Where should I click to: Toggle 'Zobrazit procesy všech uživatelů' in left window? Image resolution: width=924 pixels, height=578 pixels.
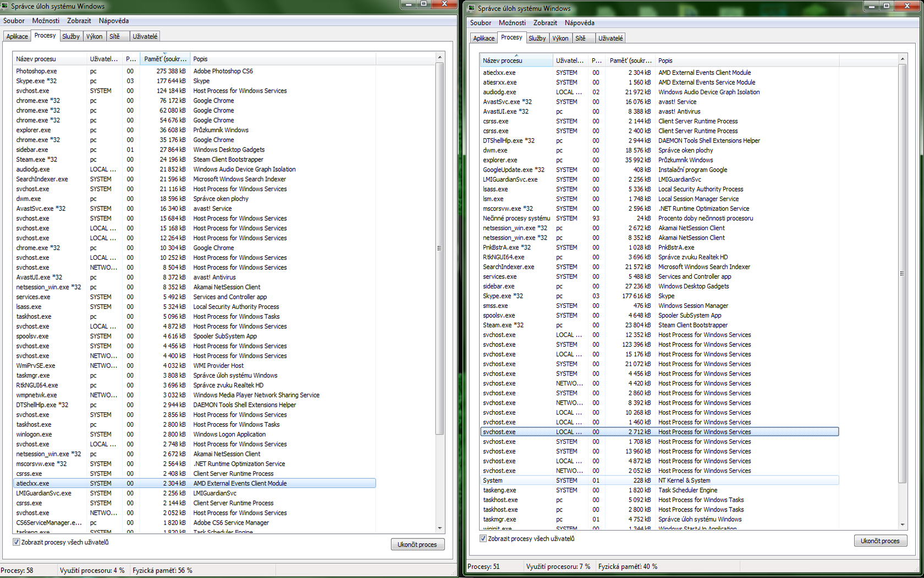[16, 542]
